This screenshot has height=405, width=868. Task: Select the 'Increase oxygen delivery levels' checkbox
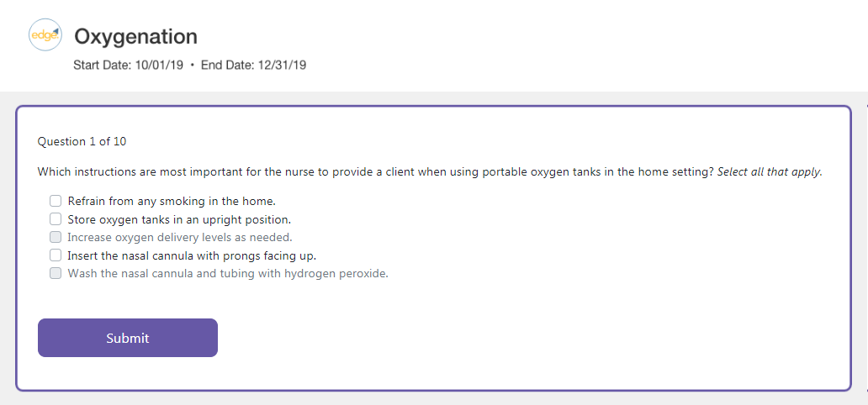56,237
